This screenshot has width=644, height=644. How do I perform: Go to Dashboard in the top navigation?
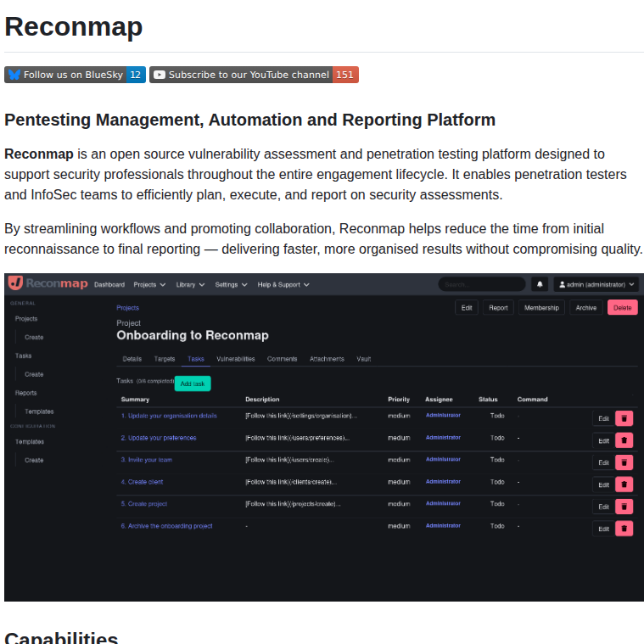[109, 284]
